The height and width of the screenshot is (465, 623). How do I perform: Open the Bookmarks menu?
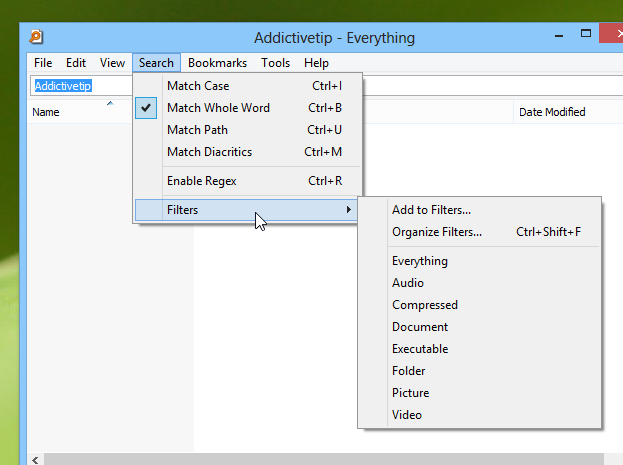(217, 63)
